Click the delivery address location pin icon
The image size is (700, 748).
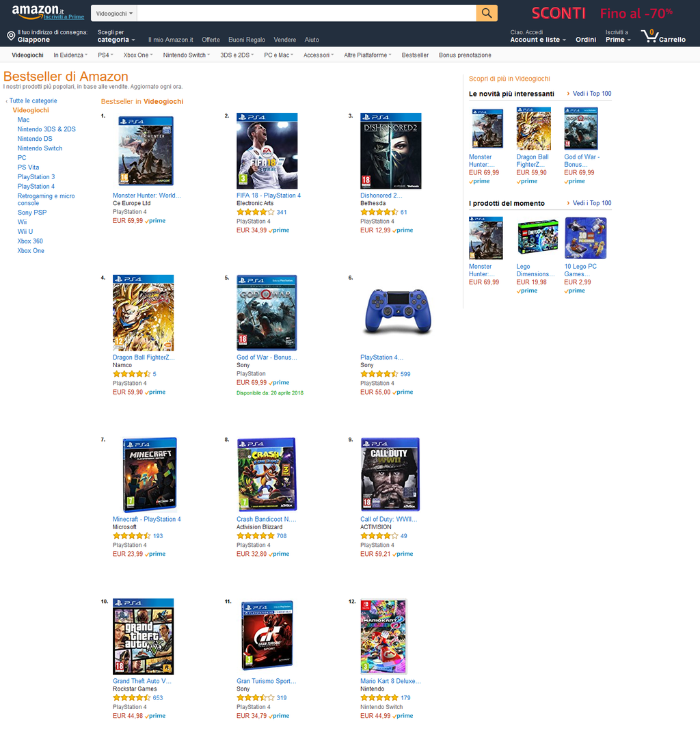(11, 36)
